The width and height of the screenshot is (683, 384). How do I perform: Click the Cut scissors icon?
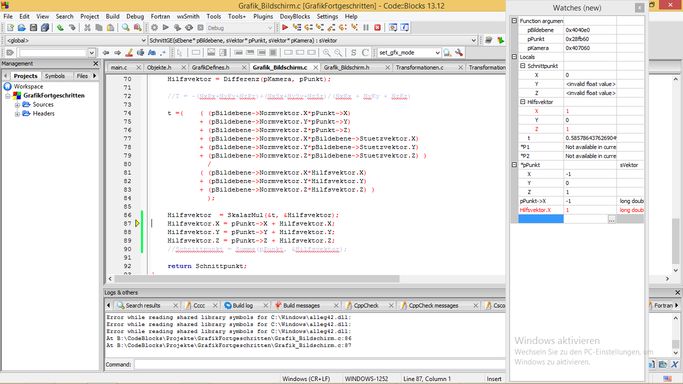[x=87, y=27]
